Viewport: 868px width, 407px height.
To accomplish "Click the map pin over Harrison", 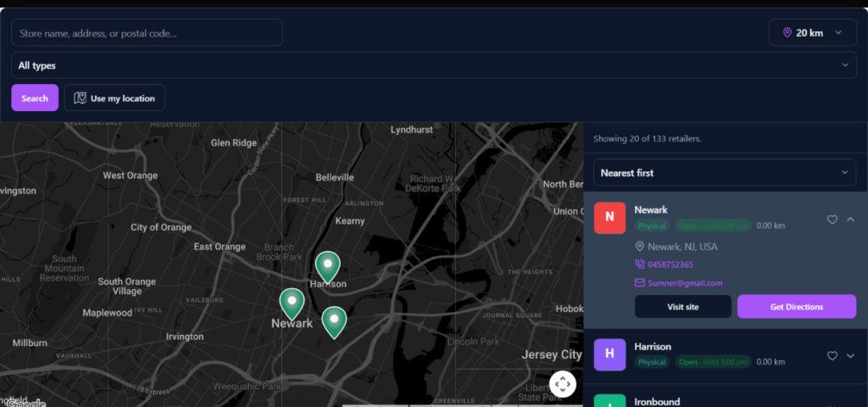I will [328, 267].
